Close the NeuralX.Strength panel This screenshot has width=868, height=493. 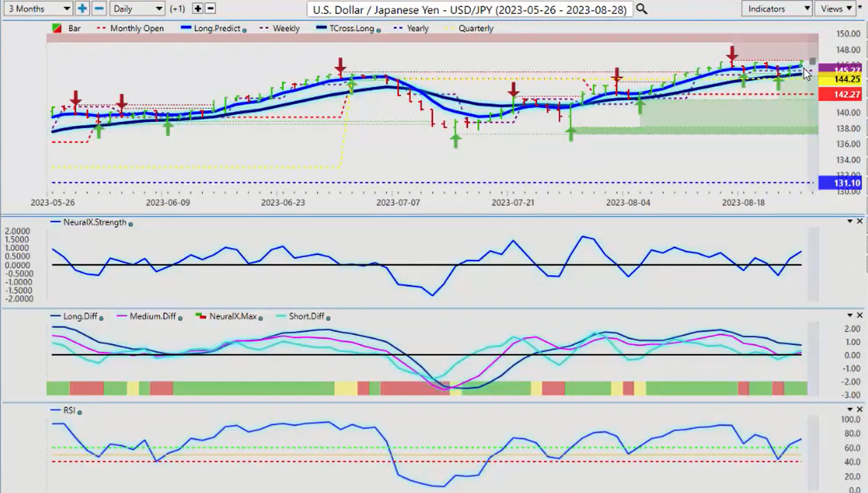[860, 221]
